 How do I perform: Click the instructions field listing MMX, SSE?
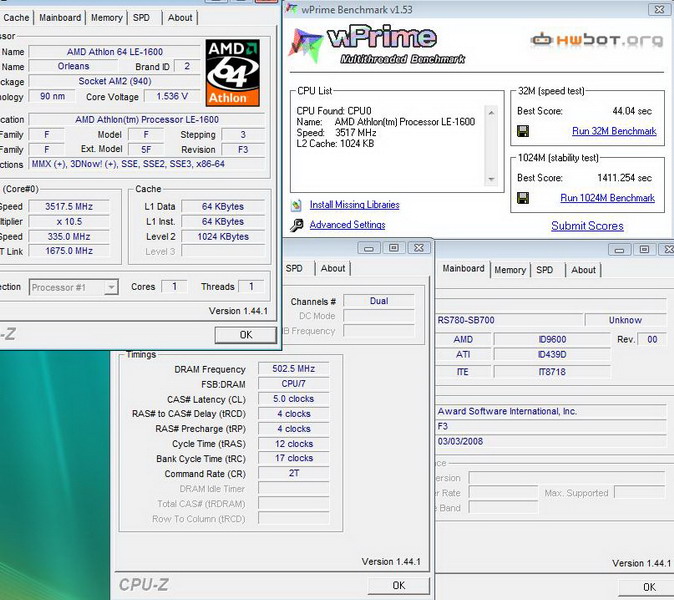pyautogui.click(x=147, y=164)
